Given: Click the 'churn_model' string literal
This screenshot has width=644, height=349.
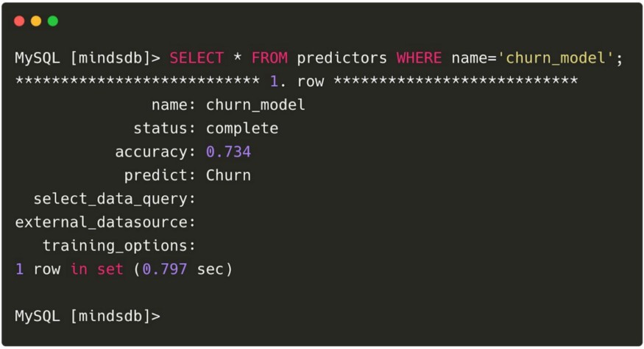Looking at the screenshot, I should pos(556,58).
